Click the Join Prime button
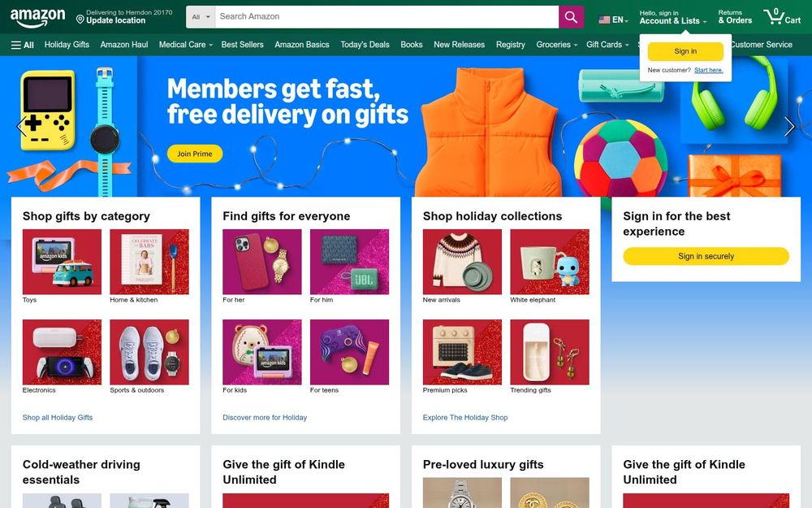The height and width of the screenshot is (508, 812). click(195, 154)
